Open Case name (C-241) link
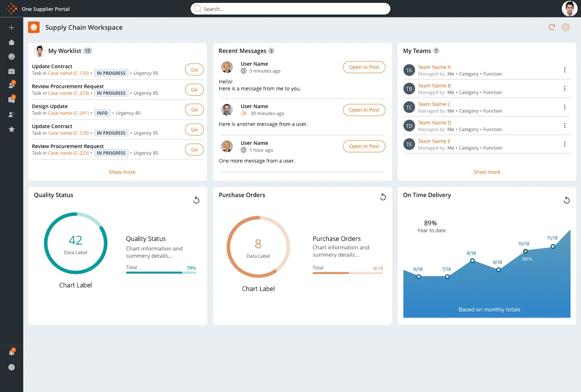Image resolution: width=581 pixels, height=392 pixels. click(x=68, y=113)
